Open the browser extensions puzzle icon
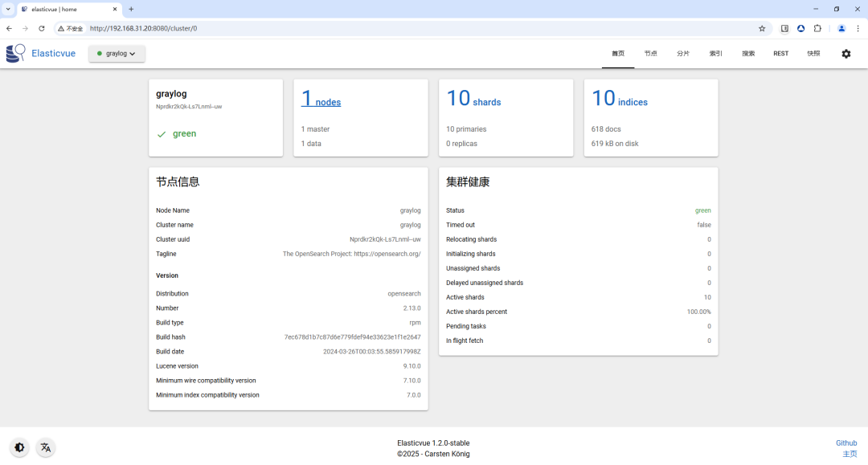The width and height of the screenshot is (868, 465). coord(817,28)
